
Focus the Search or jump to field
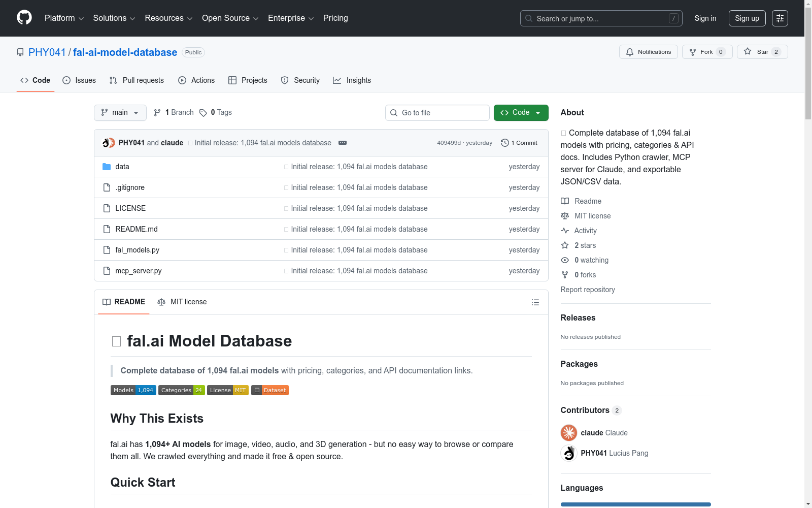pos(601,18)
